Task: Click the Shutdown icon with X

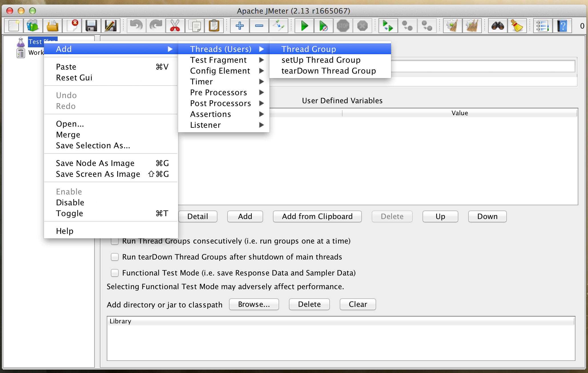Action: 363,26
